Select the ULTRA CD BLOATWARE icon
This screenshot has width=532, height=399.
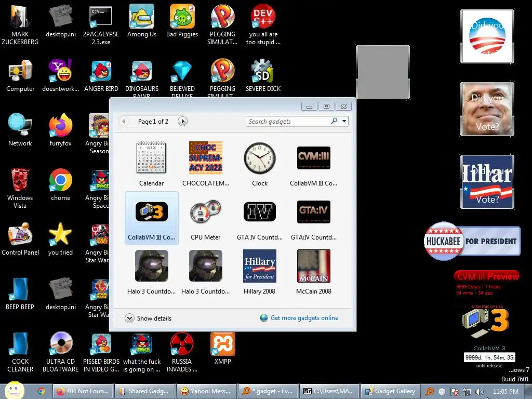pyautogui.click(x=60, y=352)
